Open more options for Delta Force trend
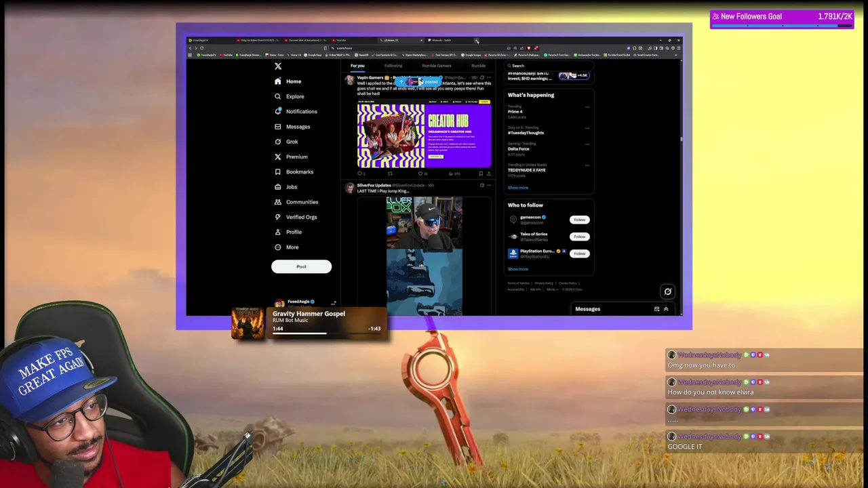The height and width of the screenshot is (488, 868). click(x=587, y=144)
